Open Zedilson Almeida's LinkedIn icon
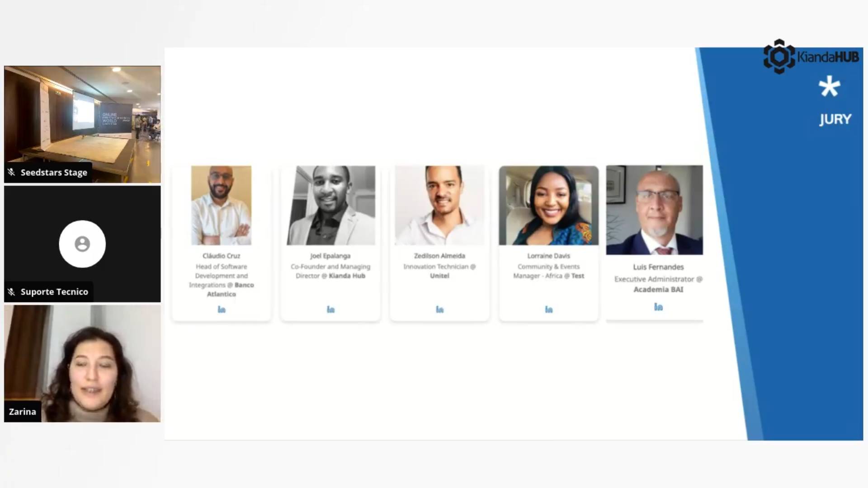The width and height of the screenshot is (868, 488). [x=439, y=310]
